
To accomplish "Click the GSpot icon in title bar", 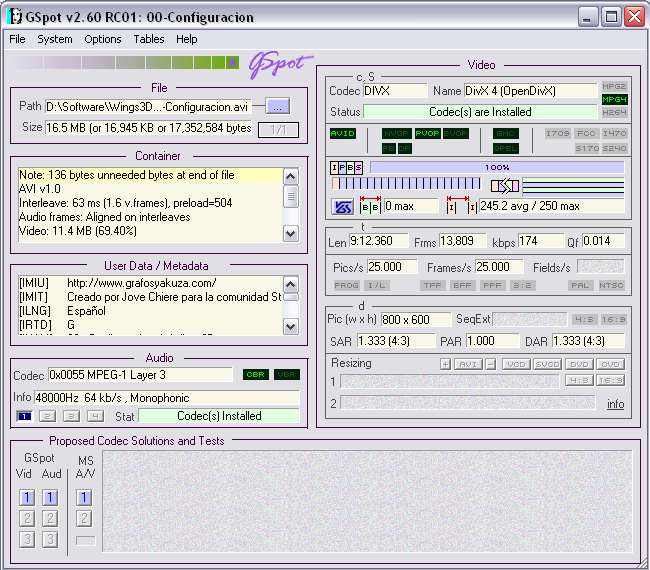I will 15,17.
